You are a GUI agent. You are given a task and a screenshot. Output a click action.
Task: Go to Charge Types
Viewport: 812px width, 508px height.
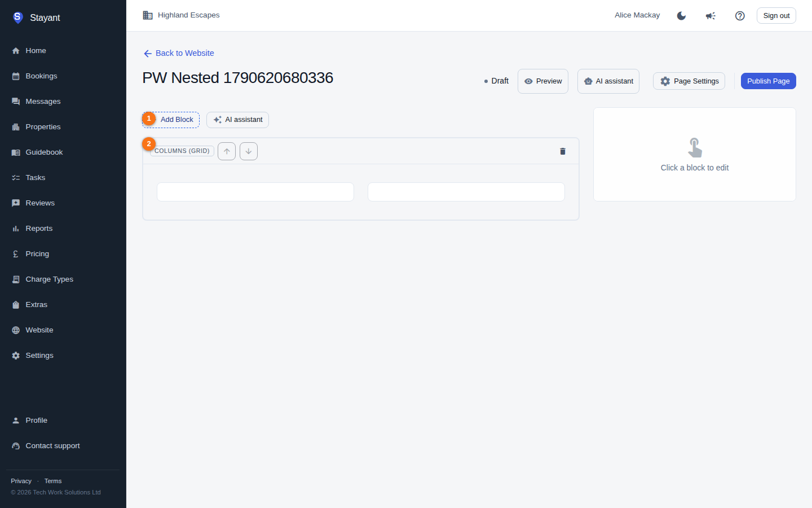click(x=63, y=279)
